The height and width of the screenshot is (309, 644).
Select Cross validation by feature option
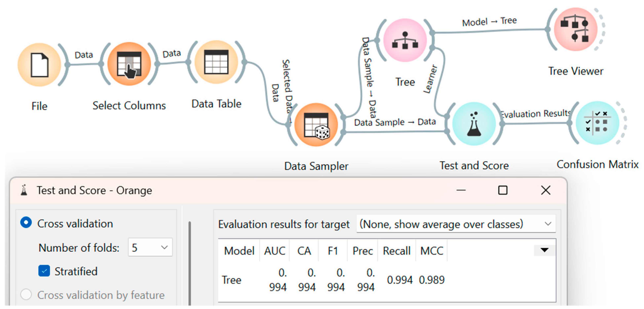tap(26, 295)
